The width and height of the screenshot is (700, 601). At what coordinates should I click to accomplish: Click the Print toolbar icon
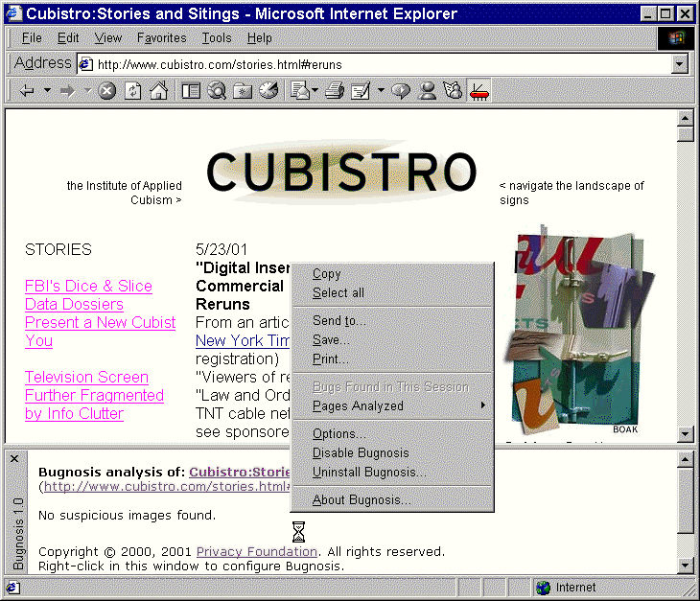334,91
